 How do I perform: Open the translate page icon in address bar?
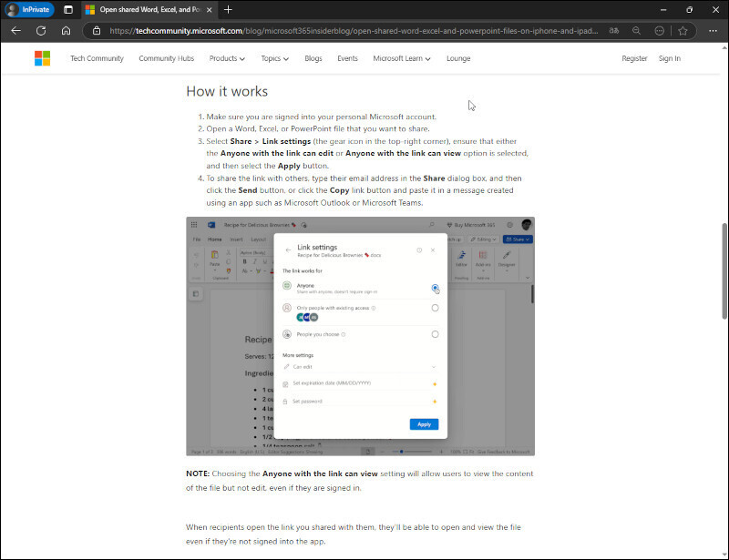pos(614,31)
